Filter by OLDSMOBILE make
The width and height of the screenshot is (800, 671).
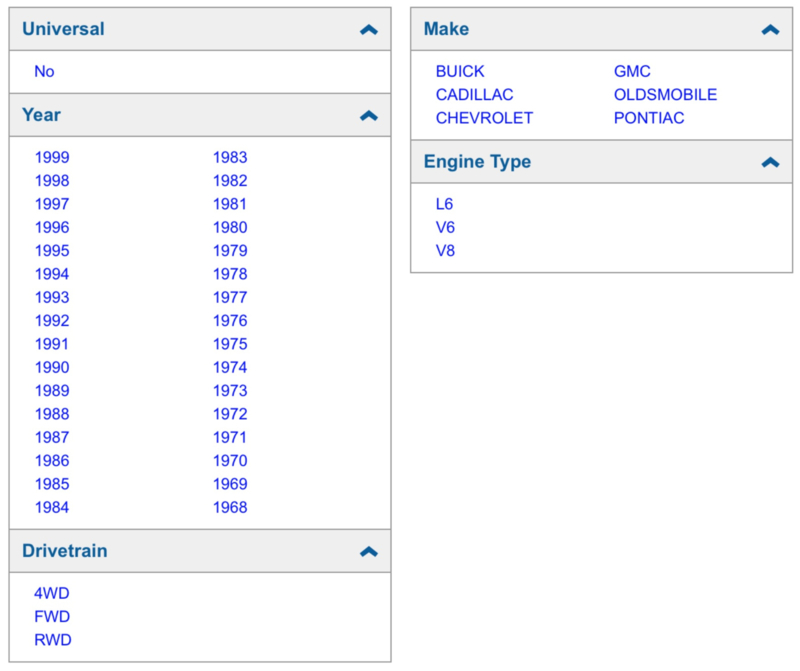click(x=665, y=95)
